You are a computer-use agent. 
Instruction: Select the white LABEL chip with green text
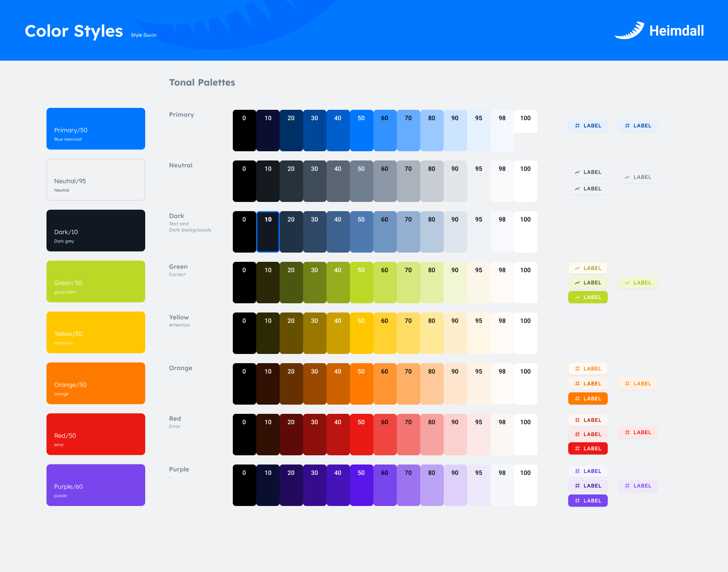pyautogui.click(x=588, y=268)
